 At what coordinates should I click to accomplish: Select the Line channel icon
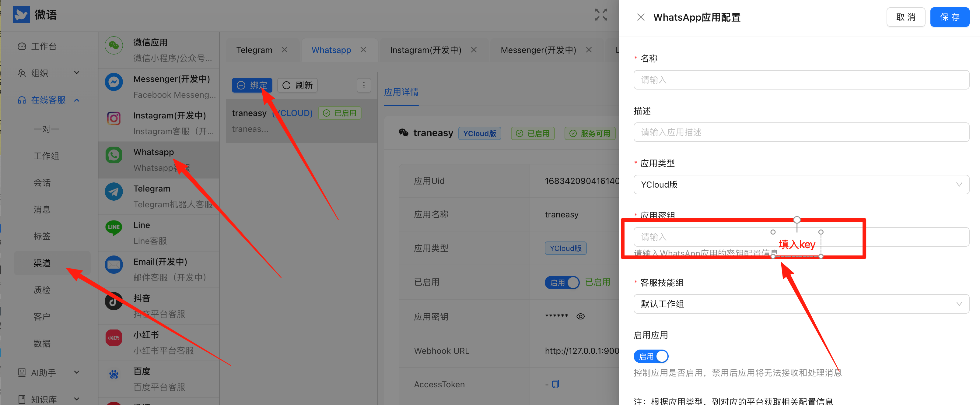tap(114, 228)
